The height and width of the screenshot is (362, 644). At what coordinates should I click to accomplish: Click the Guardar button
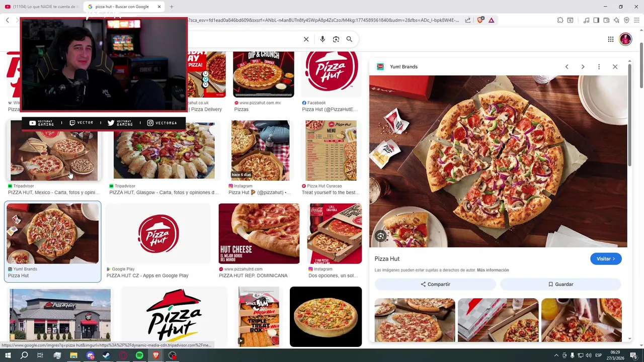tap(560, 284)
